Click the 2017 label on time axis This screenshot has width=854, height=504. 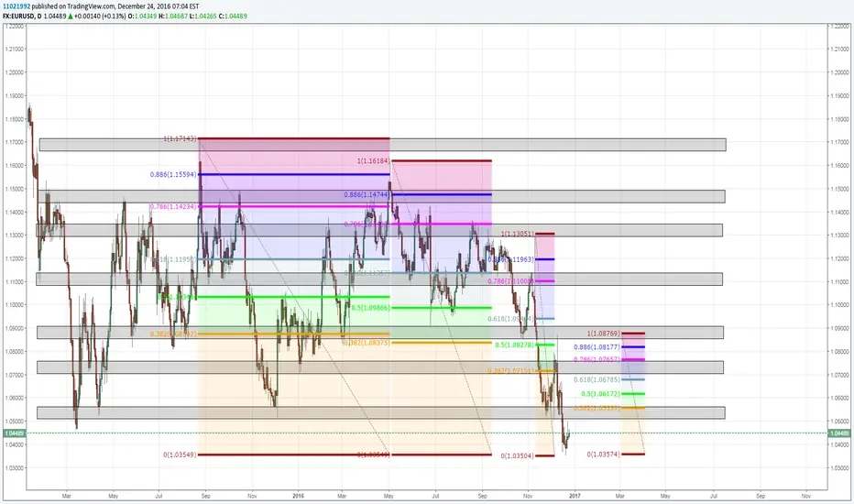[x=575, y=497]
